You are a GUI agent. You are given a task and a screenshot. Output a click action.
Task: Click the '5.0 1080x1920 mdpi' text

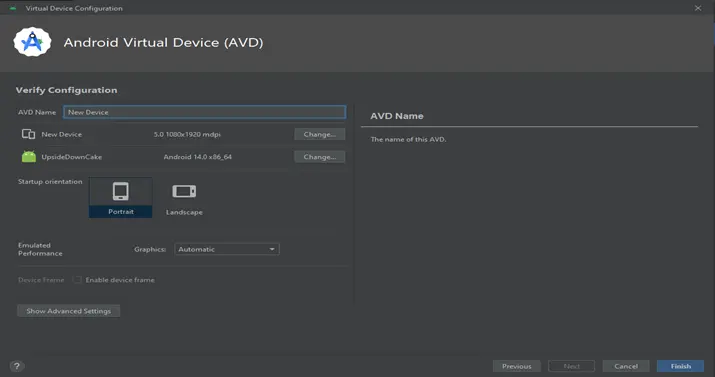tap(187, 134)
